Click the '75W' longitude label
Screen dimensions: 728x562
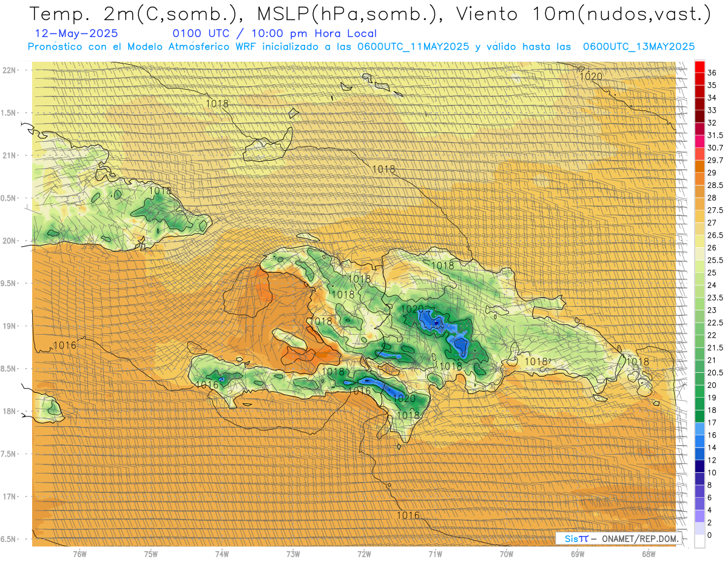pos(151,554)
